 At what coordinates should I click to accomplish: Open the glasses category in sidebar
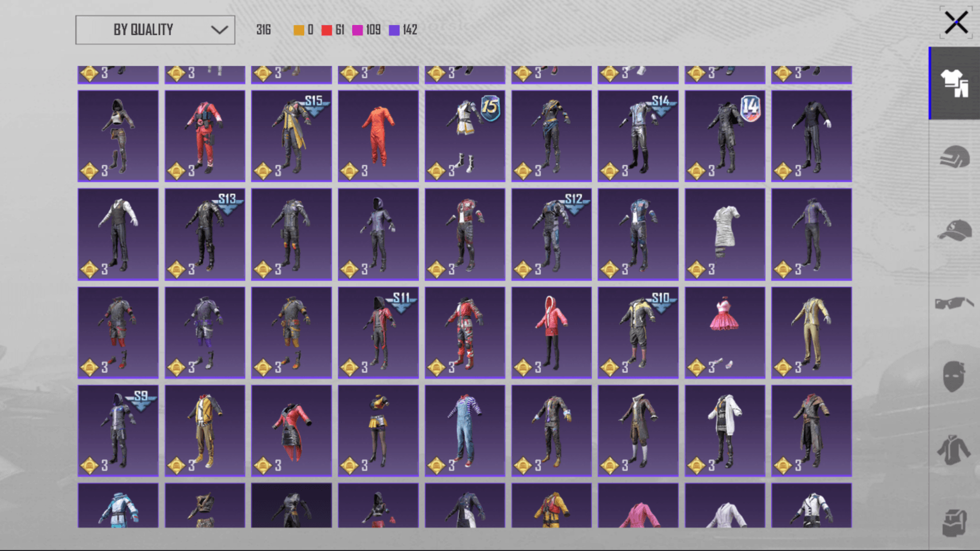point(954,303)
